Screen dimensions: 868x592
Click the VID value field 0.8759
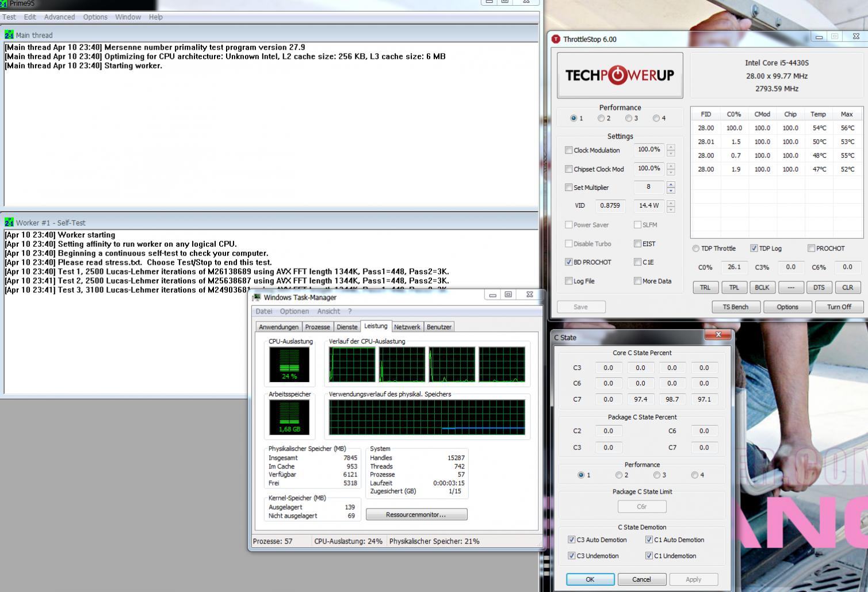(x=610, y=205)
